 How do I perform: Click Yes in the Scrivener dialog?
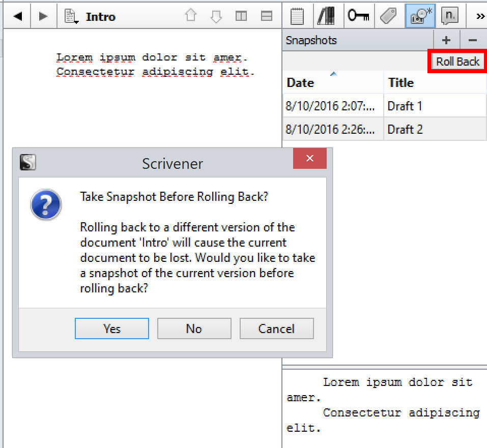click(111, 328)
